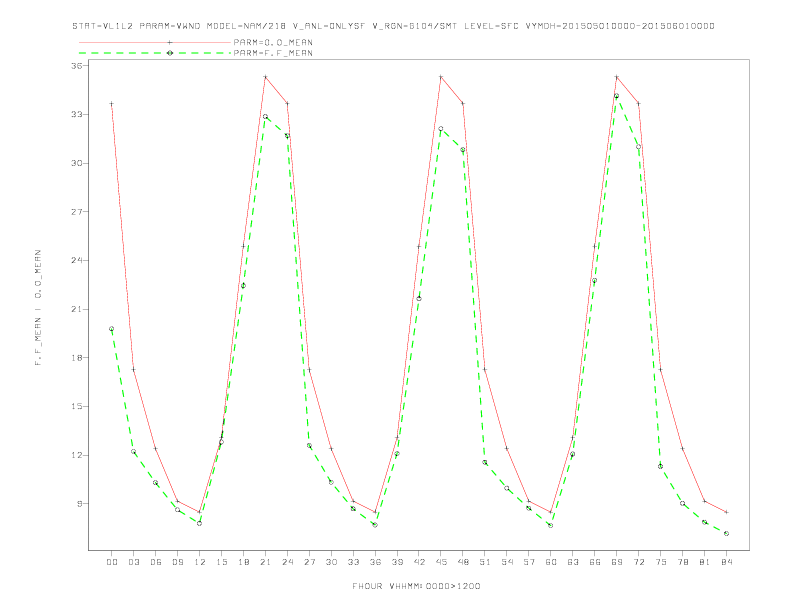This screenshot has width=792, height=612.
Task: Select y-axis tick label 12
Action: tap(77, 455)
